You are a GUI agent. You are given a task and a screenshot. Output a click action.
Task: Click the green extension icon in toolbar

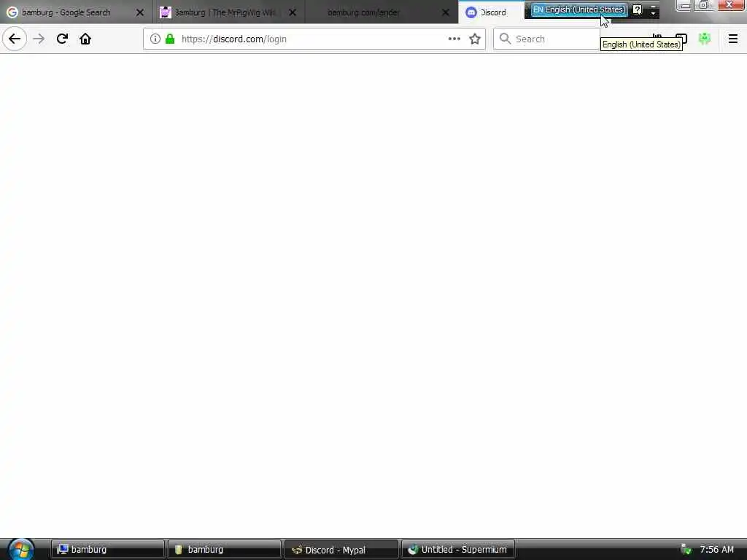coord(704,39)
